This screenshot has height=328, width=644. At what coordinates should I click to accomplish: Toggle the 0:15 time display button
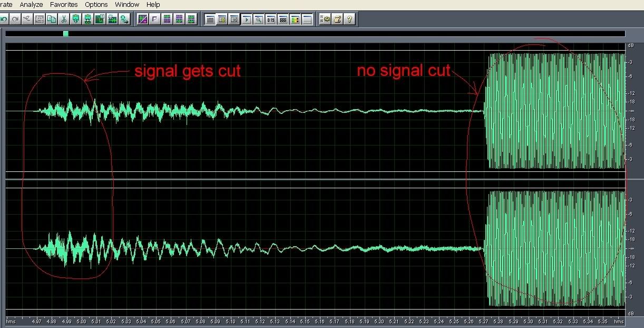pos(270,20)
